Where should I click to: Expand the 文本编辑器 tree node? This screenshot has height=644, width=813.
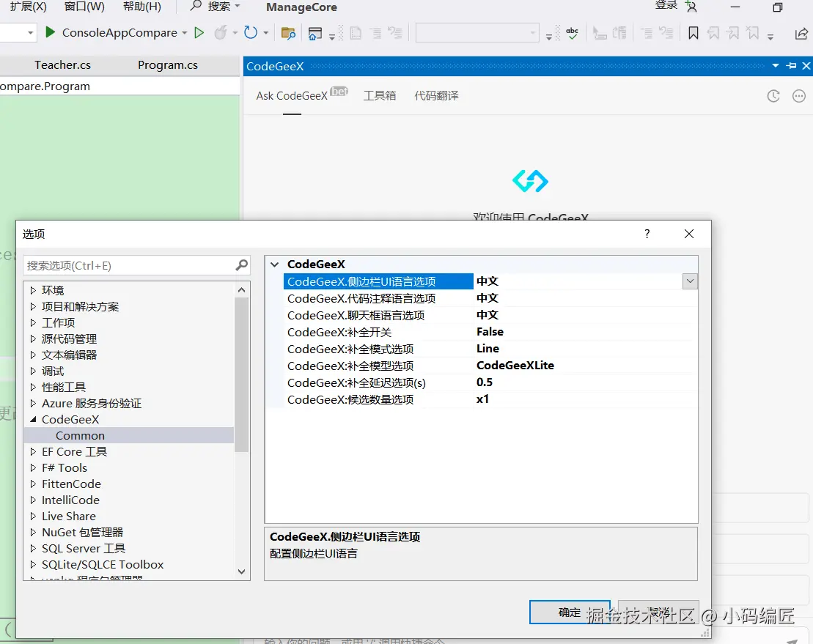[x=33, y=355]
